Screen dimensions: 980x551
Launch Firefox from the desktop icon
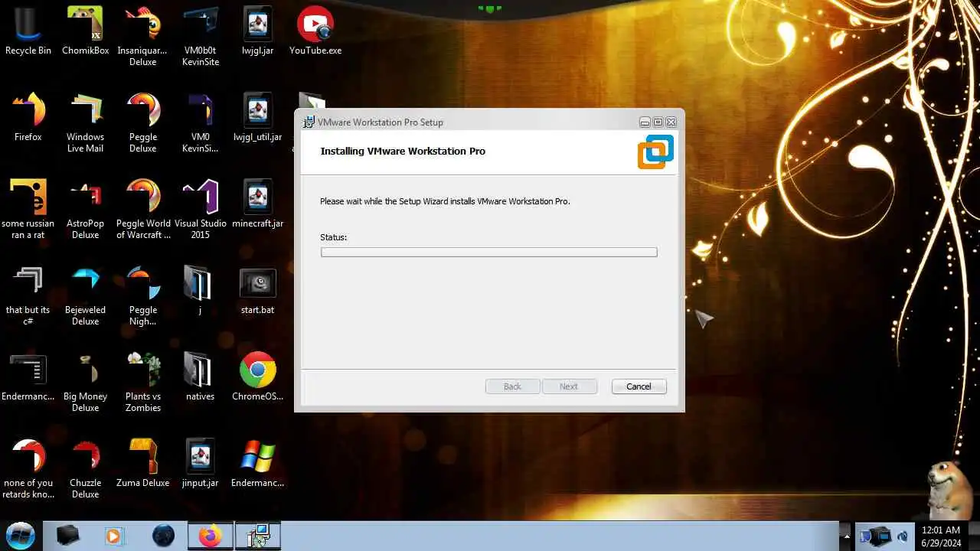click(x=28, y=117)
